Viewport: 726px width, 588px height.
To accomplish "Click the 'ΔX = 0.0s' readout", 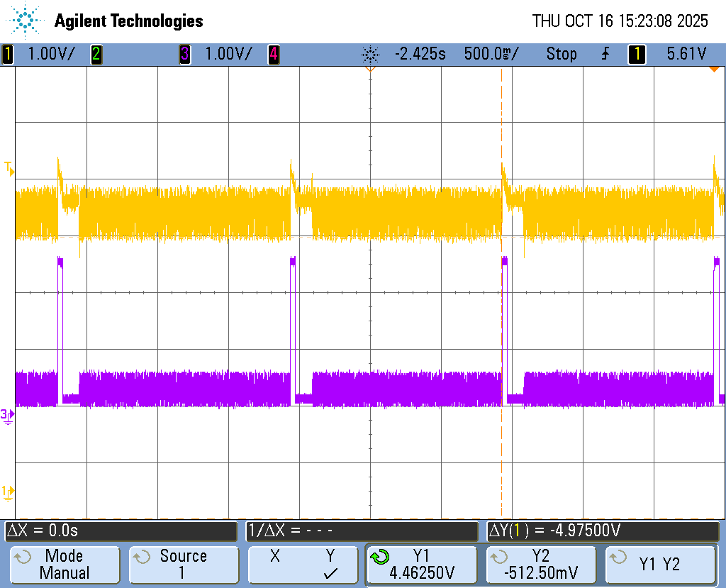I will (121, 531).
